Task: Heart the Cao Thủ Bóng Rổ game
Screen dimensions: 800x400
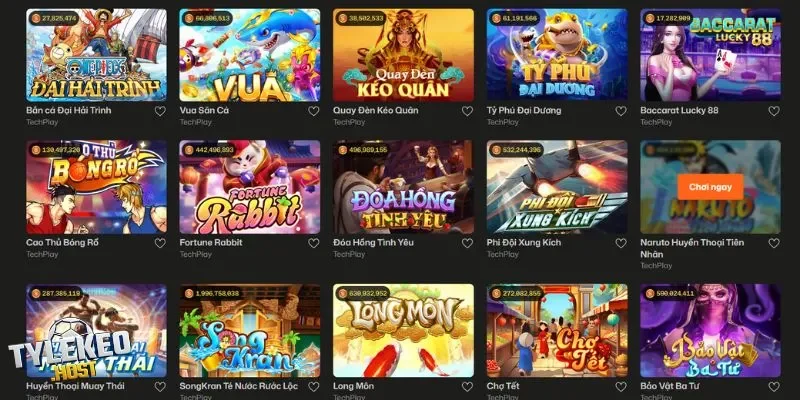Action: coord(160,243)
